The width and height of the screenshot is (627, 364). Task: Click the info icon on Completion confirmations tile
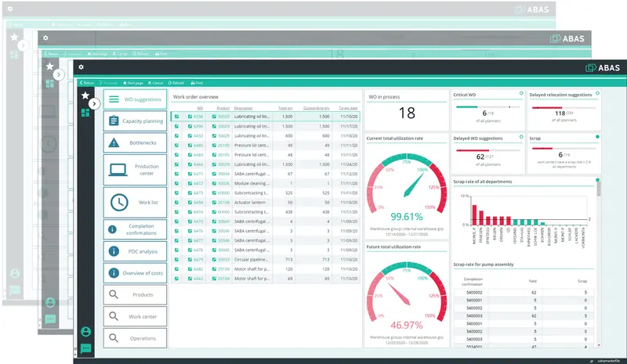tap(112, 229)
